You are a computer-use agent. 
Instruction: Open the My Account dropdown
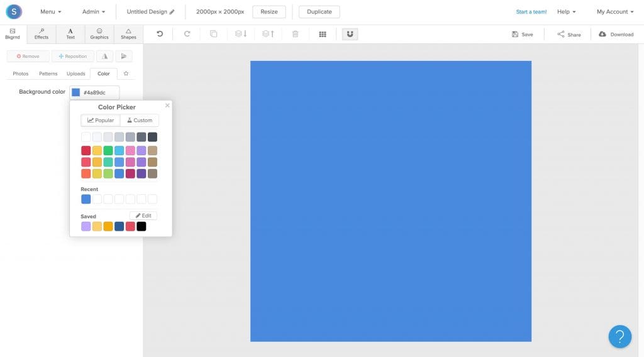coord(615,12)
